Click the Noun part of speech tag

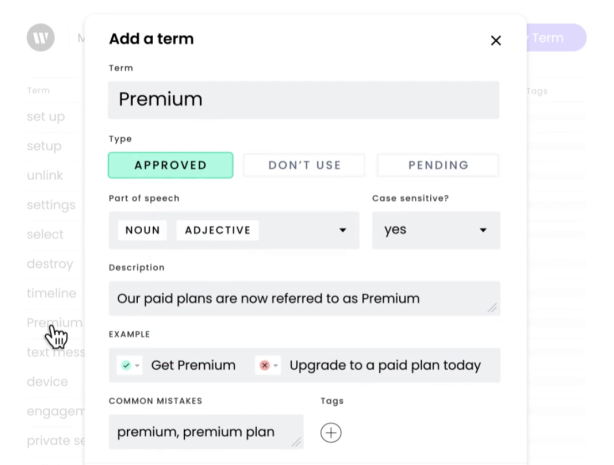pyautogui.click(x=143, y=230)
